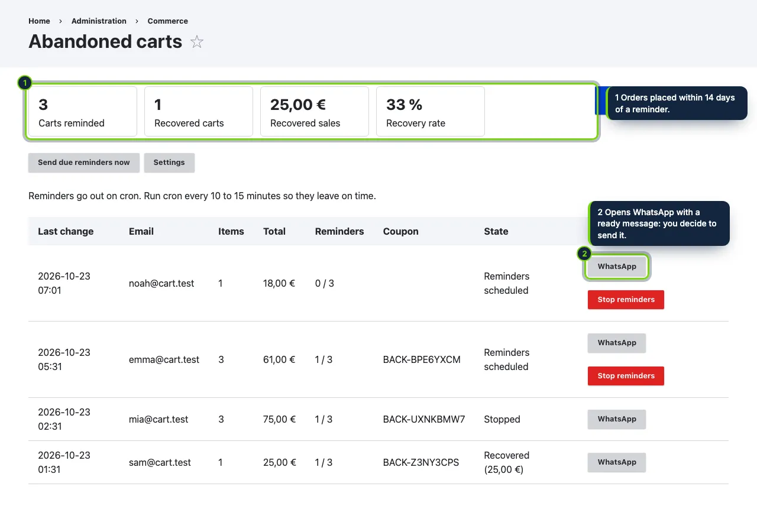
Task: Select email noah@cart.test
Action: 161,283
